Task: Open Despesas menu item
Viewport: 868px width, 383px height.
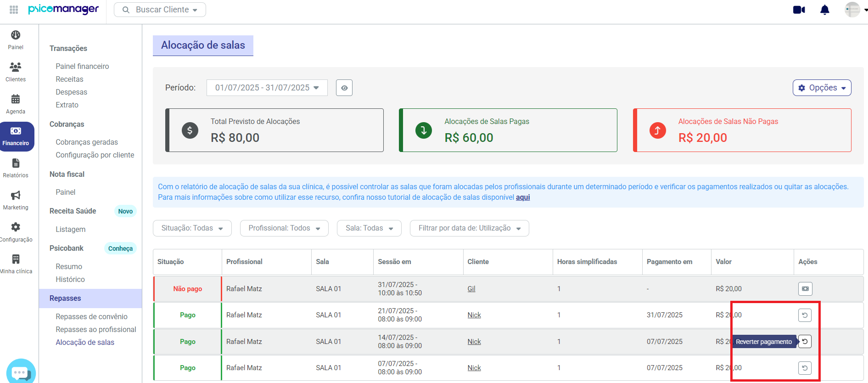Action: [x=72, y=92]
